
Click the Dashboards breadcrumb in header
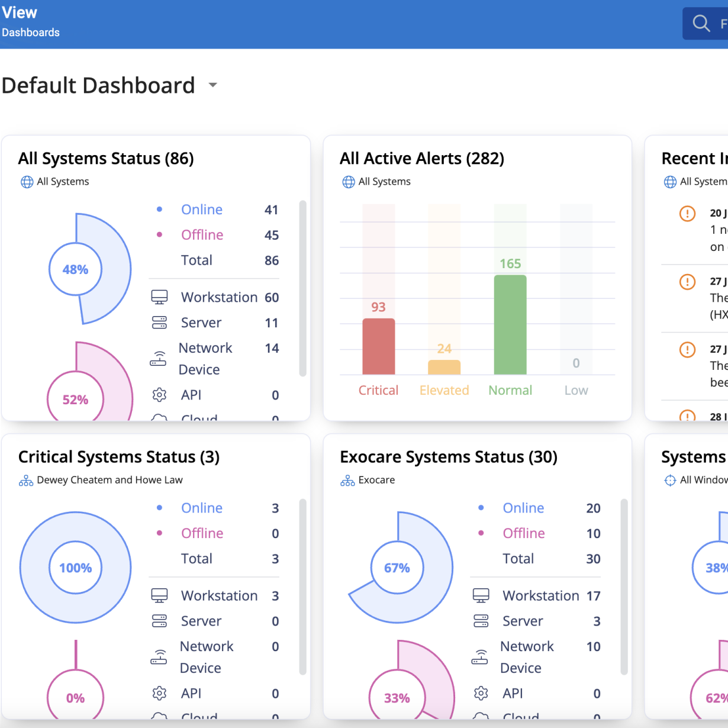[31, 33]
